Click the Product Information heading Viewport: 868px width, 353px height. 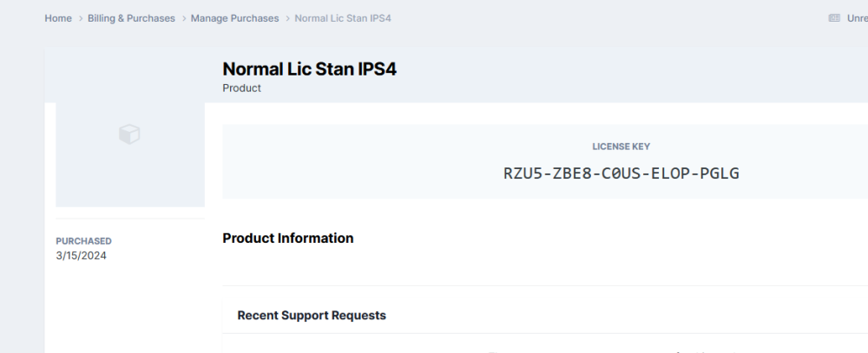click(x=287, y=239)
